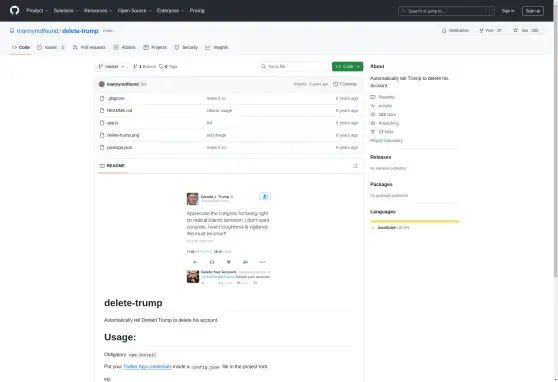The width and height of the screenshot is (558, 382).
Task: Open the GitHub logo homepage
Action: 15,10
